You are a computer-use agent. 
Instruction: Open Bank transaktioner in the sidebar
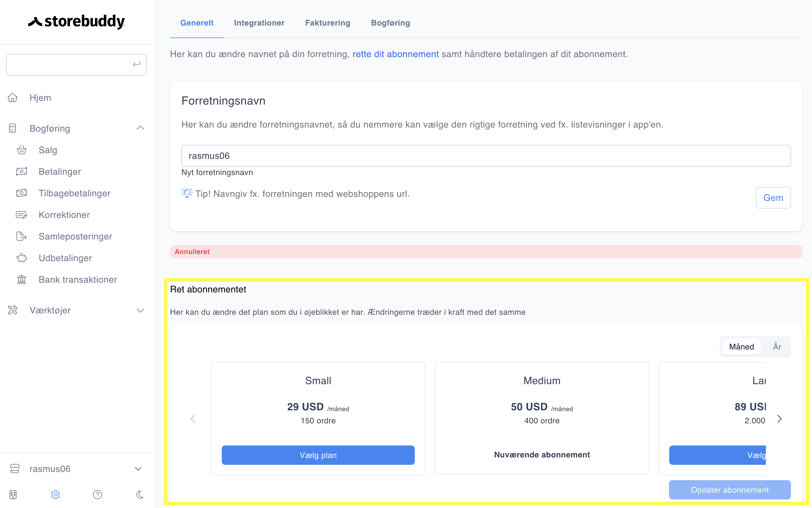pyautogui.click(x=78, y=280)
